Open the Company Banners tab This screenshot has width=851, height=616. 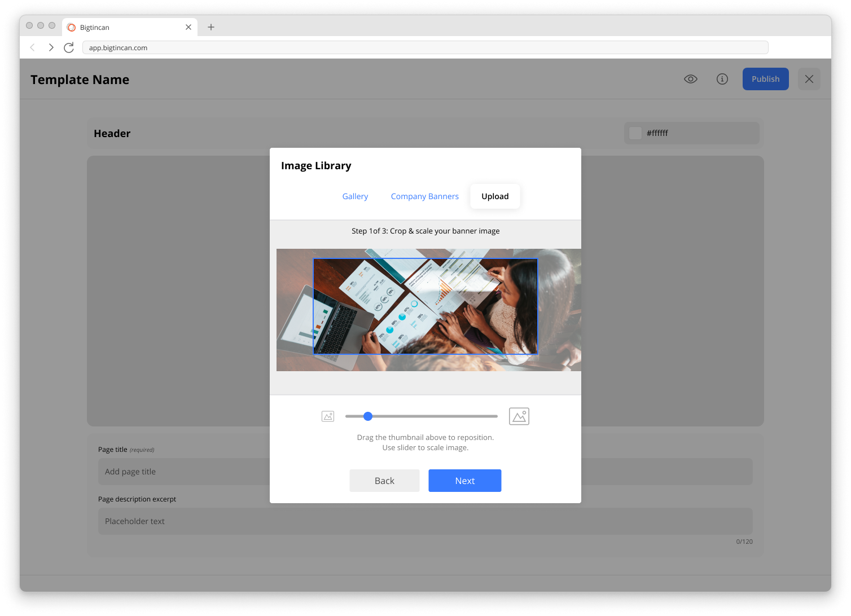tap(424, 196)
